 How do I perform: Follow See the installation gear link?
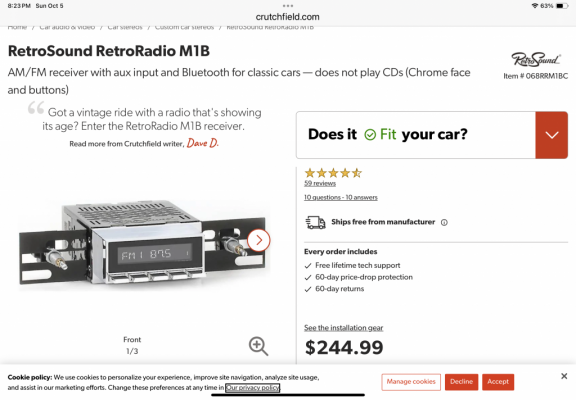343,328
